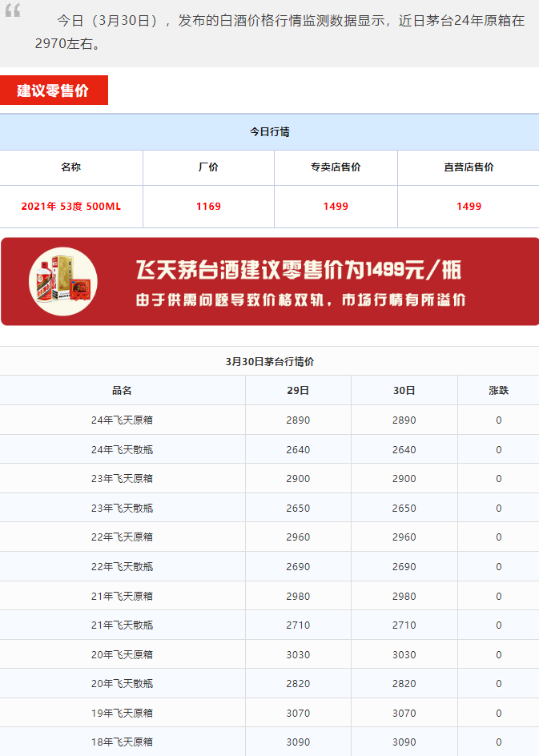
Task: Click the 涨跌 value 0 for 24年飞天原箱
Action: point(498,420)
